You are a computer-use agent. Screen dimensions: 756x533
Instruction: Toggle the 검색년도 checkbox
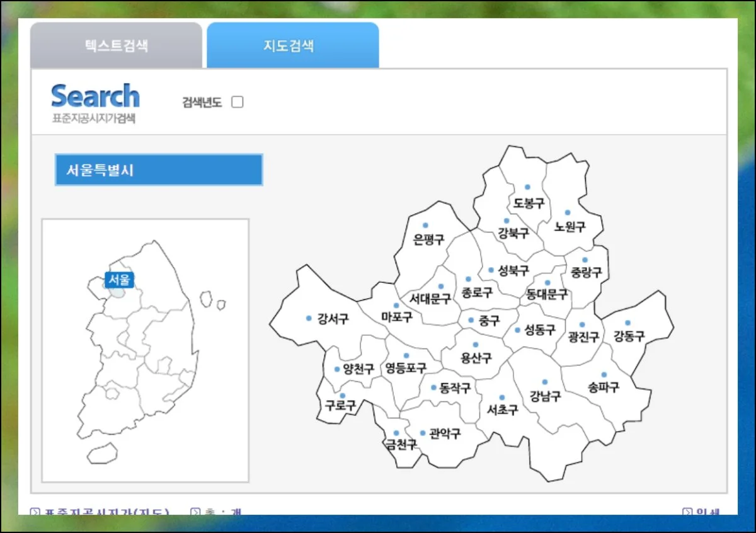[x=238, y=102]
